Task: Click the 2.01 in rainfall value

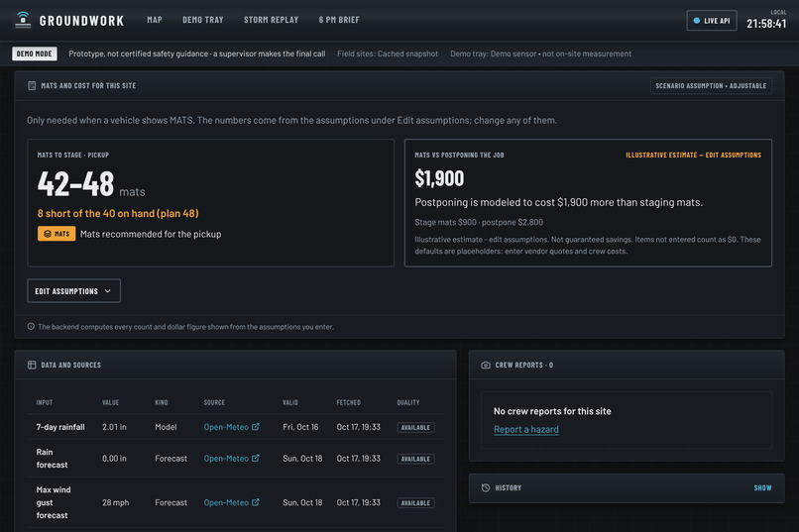Action: click(x=114, y=427)
